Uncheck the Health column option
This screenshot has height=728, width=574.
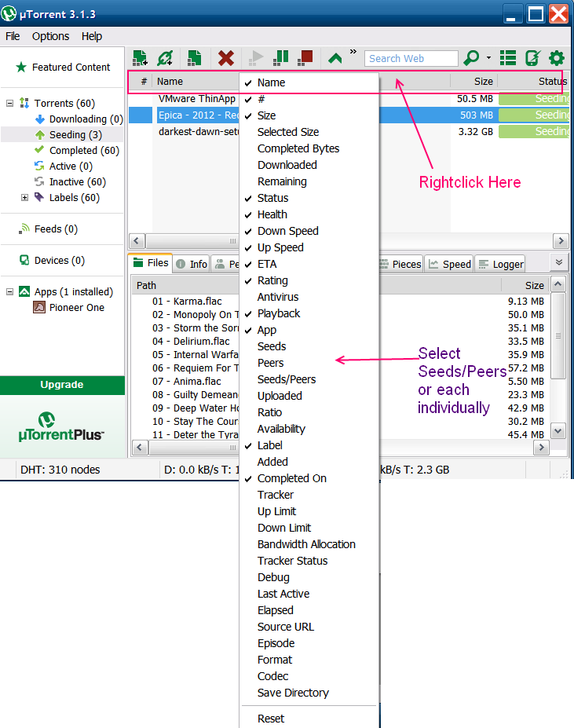click(x=309, y=214)
